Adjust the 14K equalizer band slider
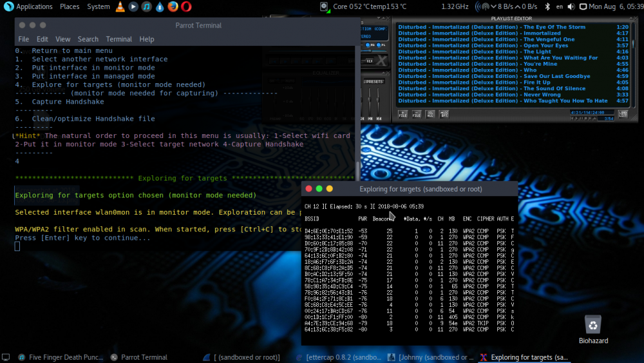 (x=370, y=102)
